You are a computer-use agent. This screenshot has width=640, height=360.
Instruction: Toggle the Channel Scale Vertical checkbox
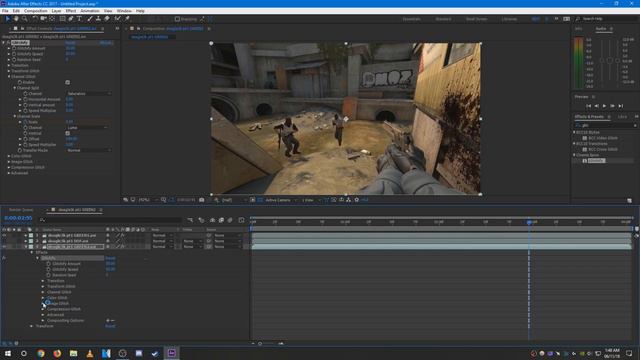[x=67, y=133]
